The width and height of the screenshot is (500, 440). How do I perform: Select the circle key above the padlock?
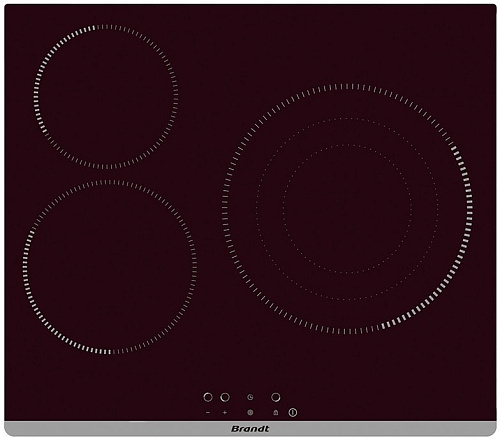[x=276, y=397]
